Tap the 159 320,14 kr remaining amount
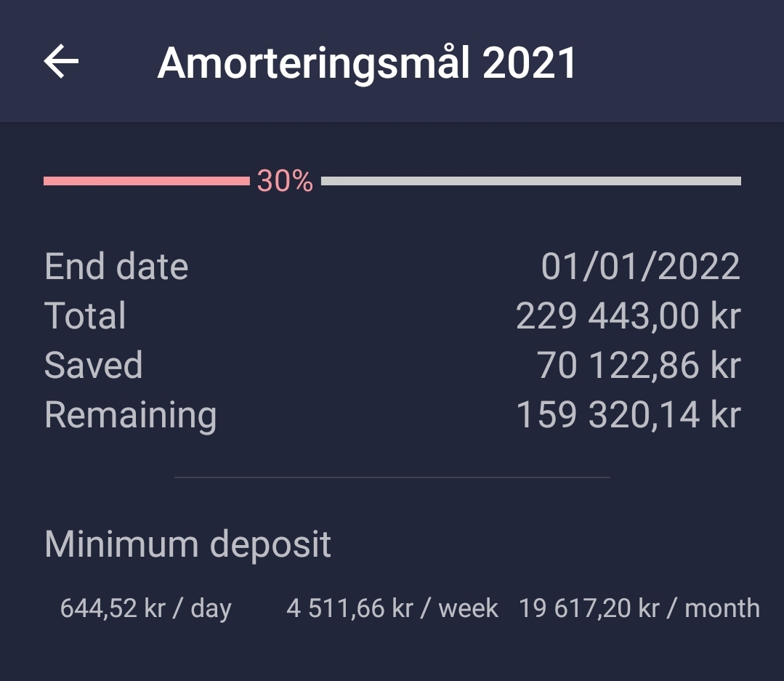The height and width of the screenshot is (681, 784). (x=628, y=415)
